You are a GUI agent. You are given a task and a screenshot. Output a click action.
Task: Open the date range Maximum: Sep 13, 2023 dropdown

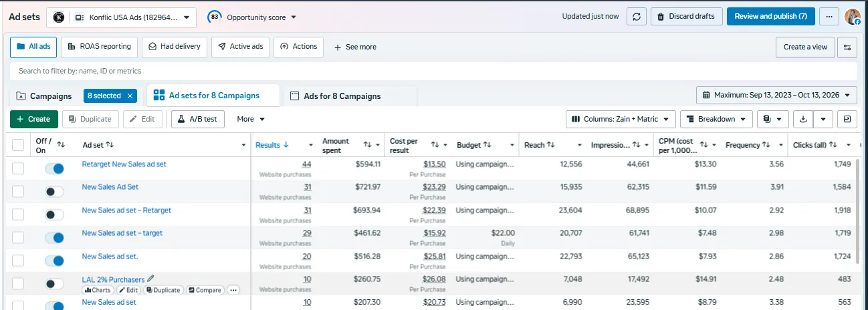tap(776, 96)
